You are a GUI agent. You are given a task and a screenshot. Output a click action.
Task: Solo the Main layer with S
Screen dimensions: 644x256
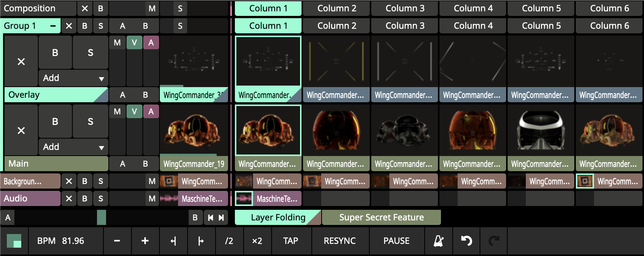click(x=91, y=122)
